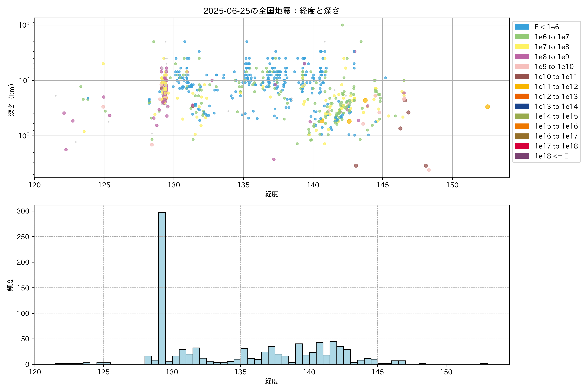Click the amber '1e11 to 1e12' legend swatch
This screenshot has height=392, width=588.
522,87
